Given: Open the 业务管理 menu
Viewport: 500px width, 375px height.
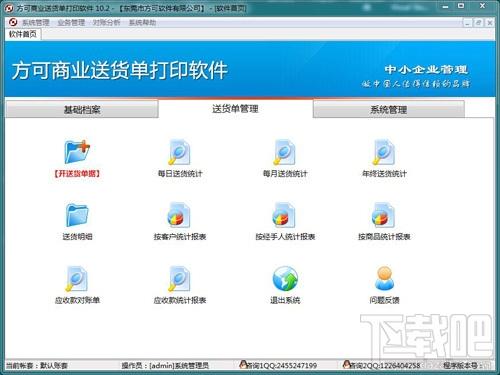Looking at the screenshot, I should pyautogui.click(x=71, y=23).
